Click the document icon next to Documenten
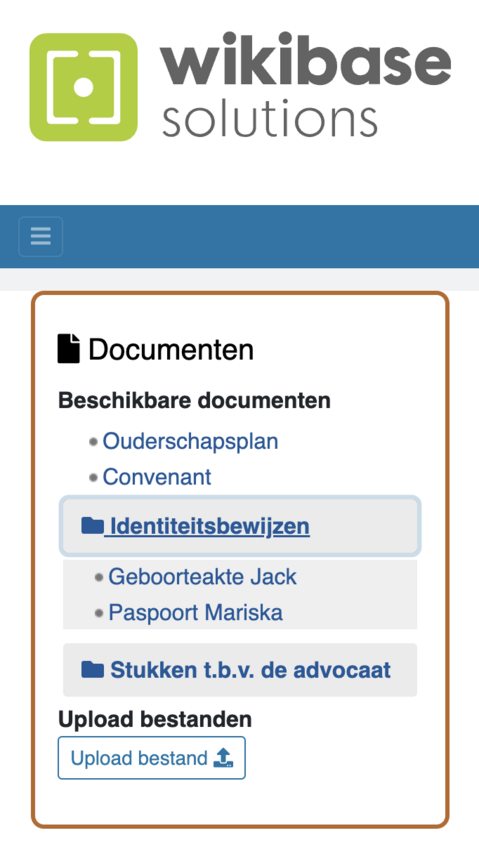479x847 pixels. point(69,348)
